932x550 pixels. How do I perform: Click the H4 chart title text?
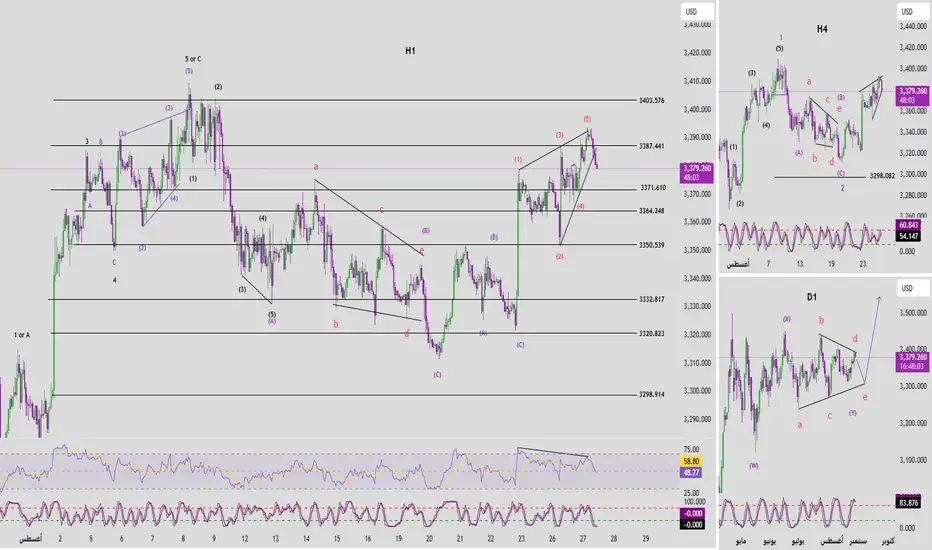pos(822,29)
